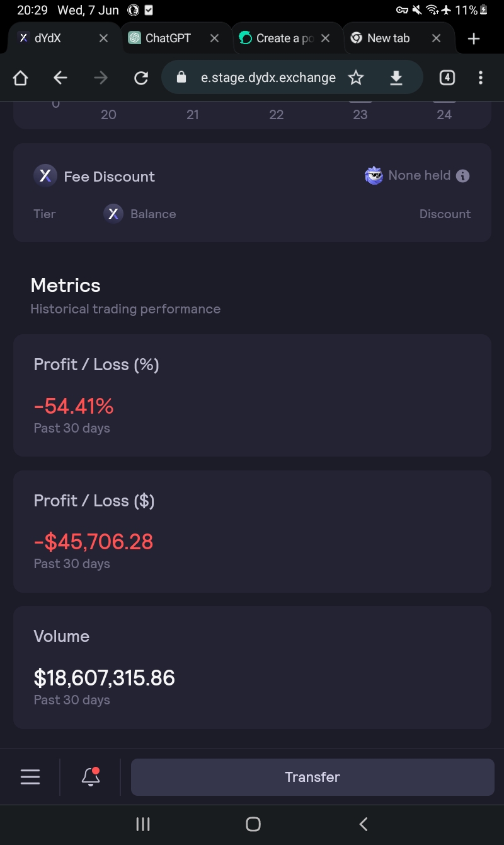Click the Transfer button
Viewport: 504px width, 845px height.
312,777
